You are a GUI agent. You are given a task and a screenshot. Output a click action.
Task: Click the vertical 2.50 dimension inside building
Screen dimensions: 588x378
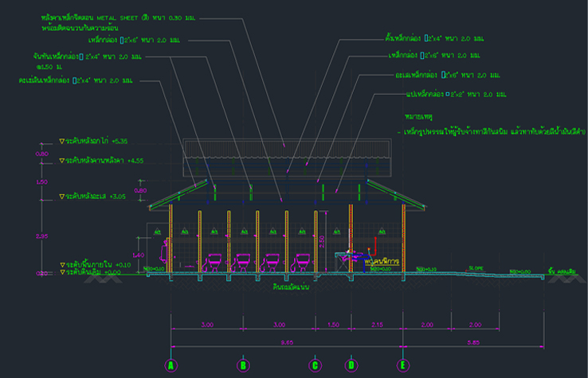click(x=322, y=242)
